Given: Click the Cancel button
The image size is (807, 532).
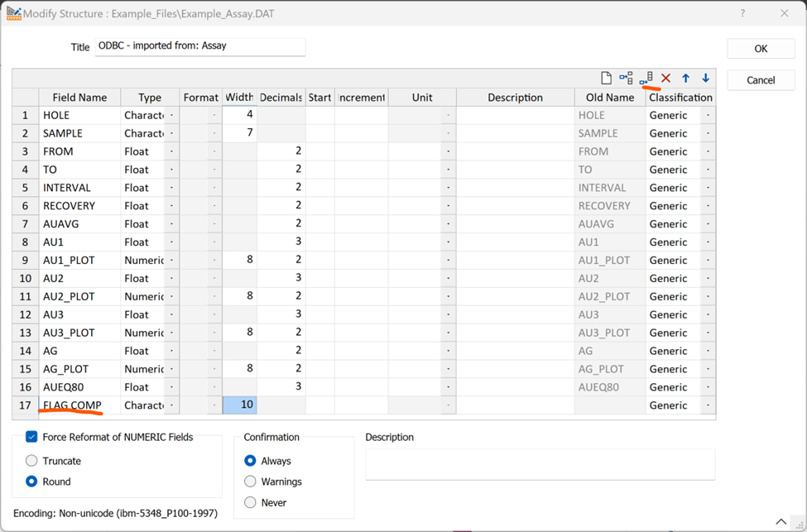Looking at the screenshot, I should 761,80.
